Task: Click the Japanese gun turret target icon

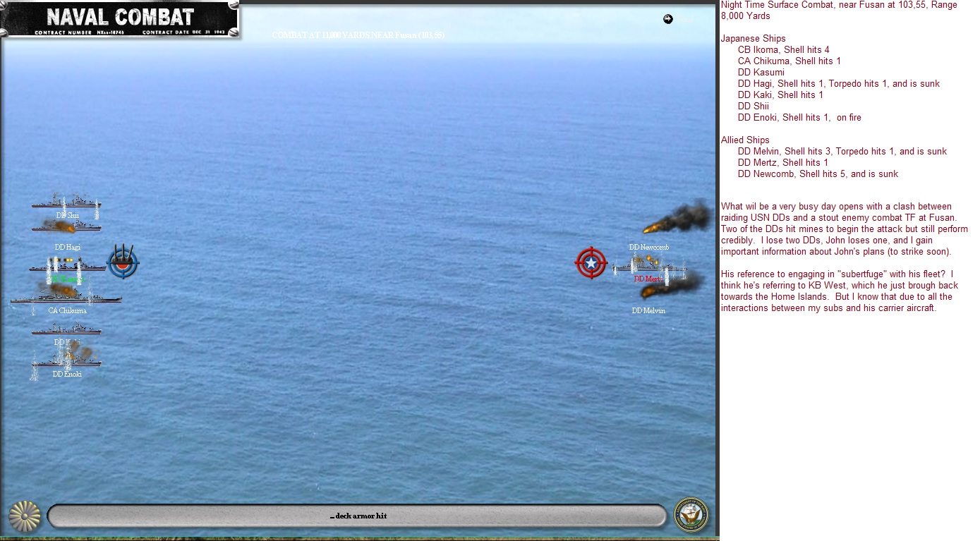Action: (x=123, y=261)
